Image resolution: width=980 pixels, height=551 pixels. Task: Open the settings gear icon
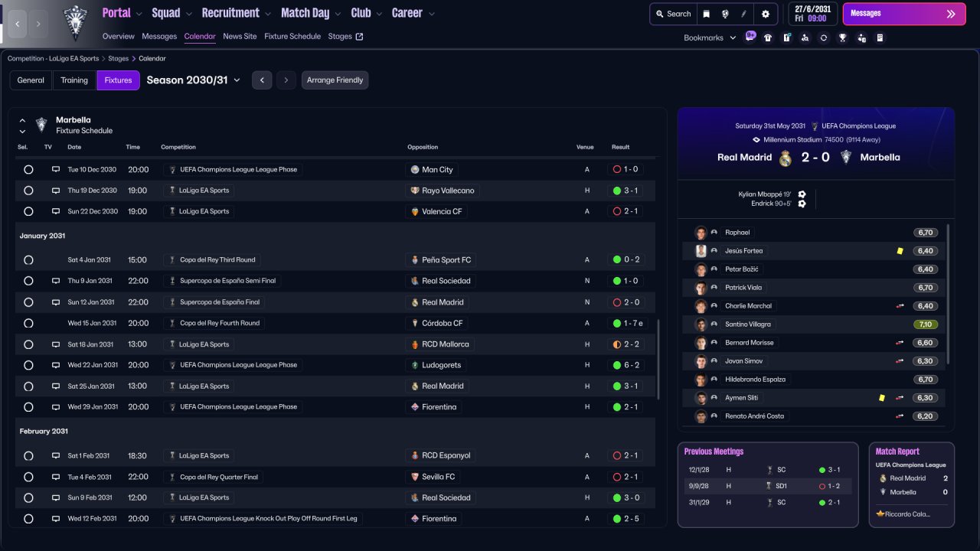(765, 14)
